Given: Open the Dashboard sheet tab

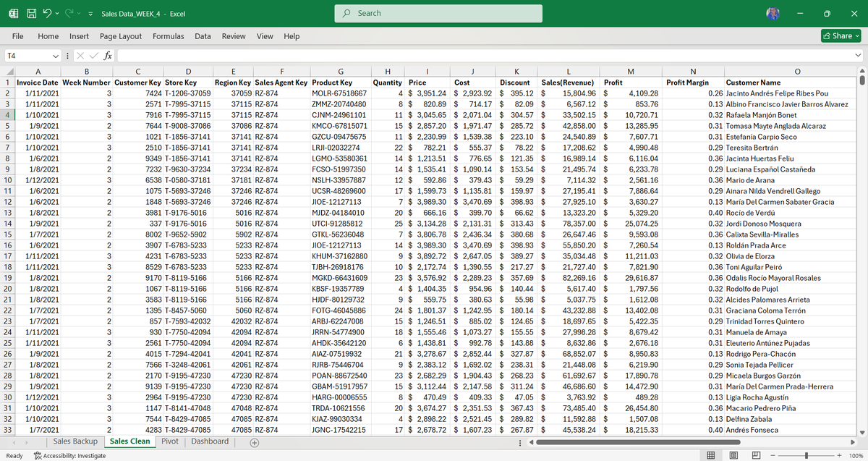Looking at the screenshot, I should click(210, 441).
